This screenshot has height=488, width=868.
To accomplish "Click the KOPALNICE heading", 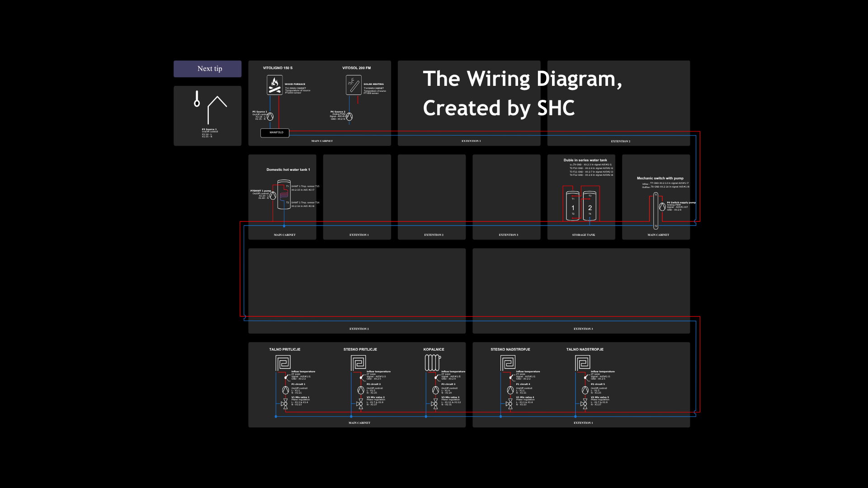I will tap(434, 350).
